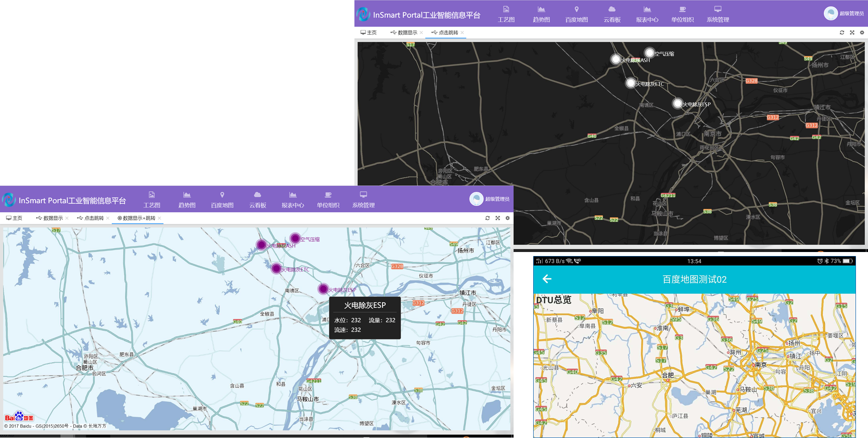Click the white 火电除灰ASH marker on dark map
Viewport: 868px width, 438px height.
(616, 59)
